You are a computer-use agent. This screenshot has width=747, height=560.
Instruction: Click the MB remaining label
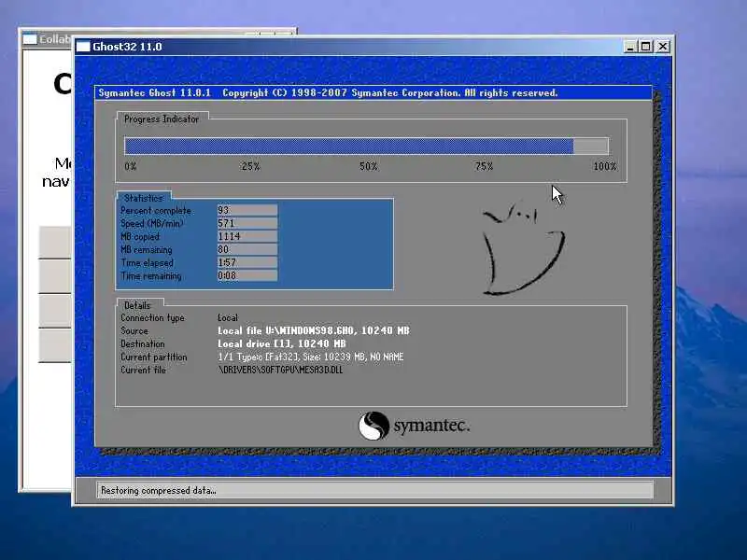[x=147, y=249]
